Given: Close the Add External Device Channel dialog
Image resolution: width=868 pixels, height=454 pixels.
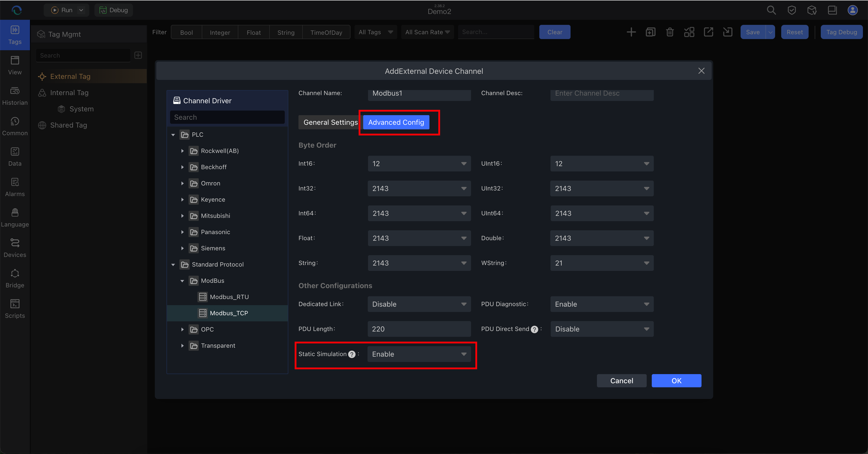Looking at the screenshot, I should pyautogui.click(x=701, y=71).
